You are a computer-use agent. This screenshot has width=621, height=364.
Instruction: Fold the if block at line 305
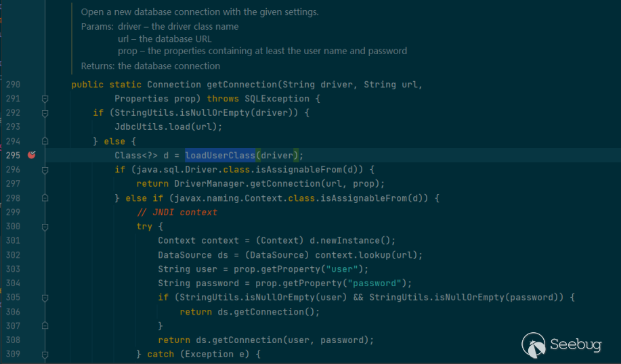[x=45, y=298]
